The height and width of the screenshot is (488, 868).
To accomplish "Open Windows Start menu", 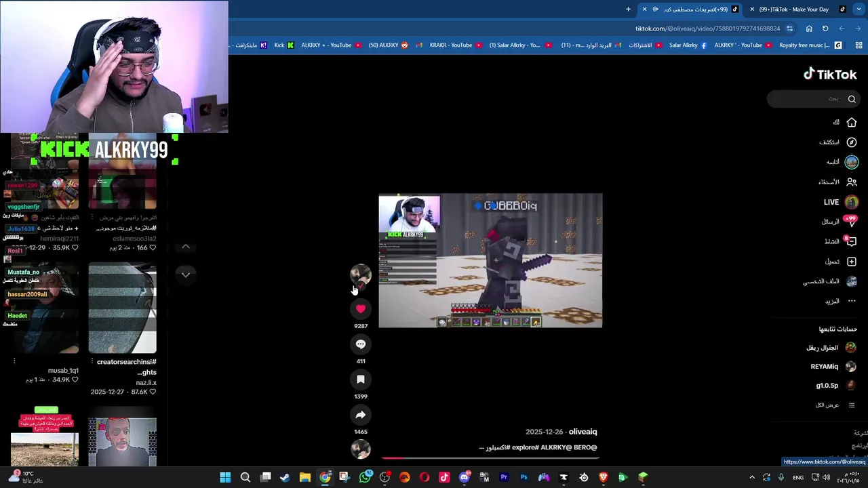I will (225, 477).
